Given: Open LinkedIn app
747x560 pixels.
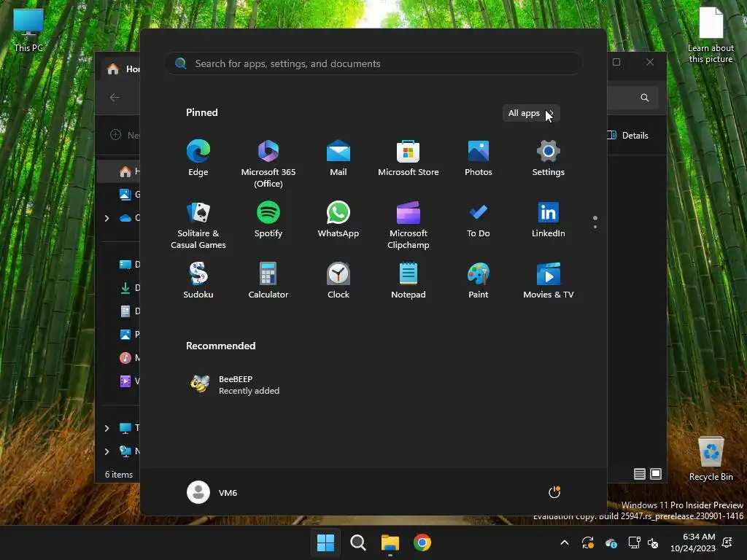Looking at the screenshot, I should [x=549, y=219].
